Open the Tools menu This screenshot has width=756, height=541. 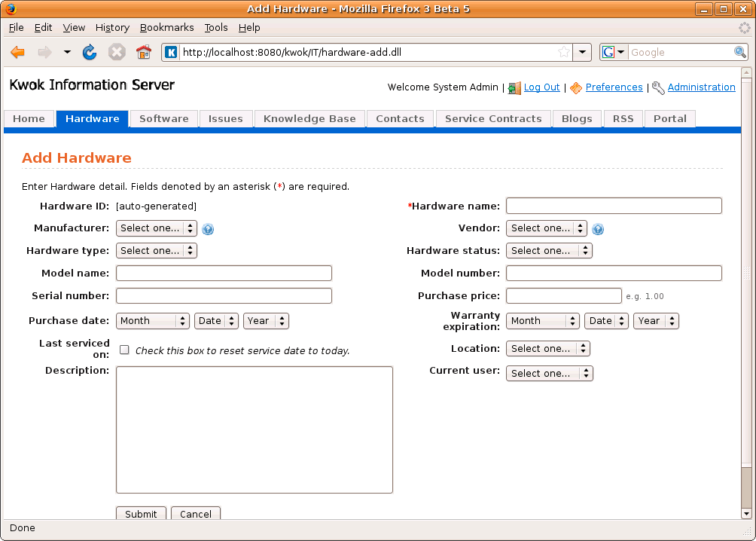pyautogui.click(x=216, y=28)
